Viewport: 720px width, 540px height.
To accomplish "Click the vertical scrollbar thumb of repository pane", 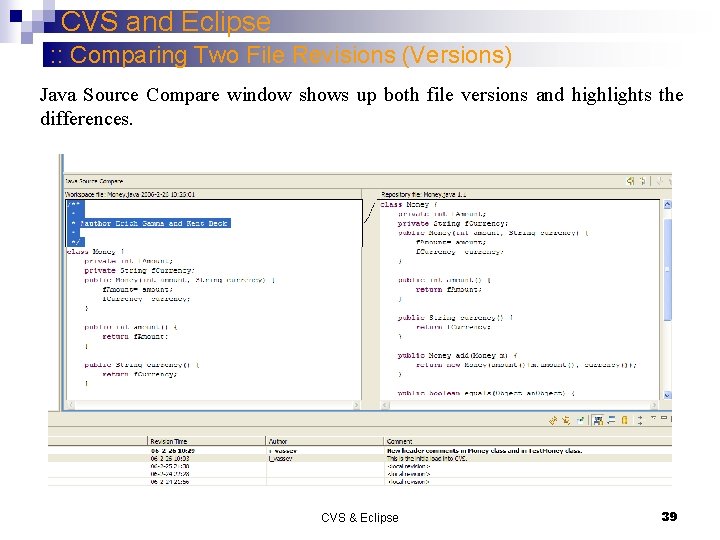I will tap(668, 269).
